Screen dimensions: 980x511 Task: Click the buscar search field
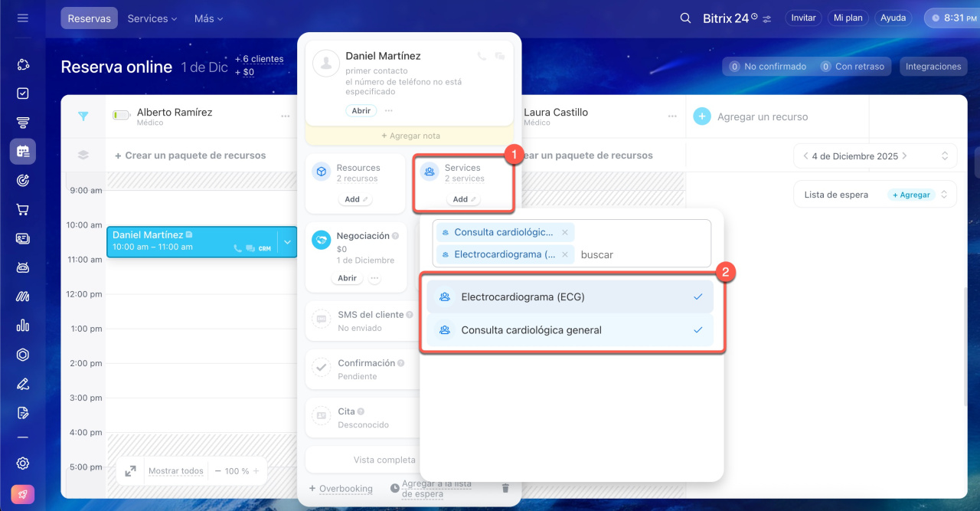pyautogui.click(x=639, y=254)
